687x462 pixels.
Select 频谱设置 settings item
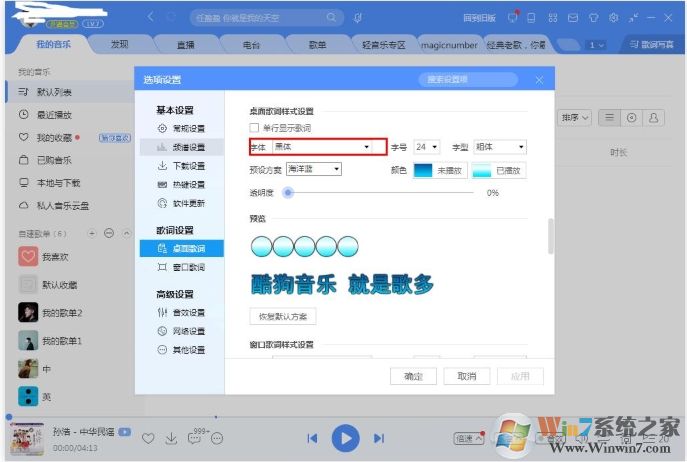tap(181, 147)
